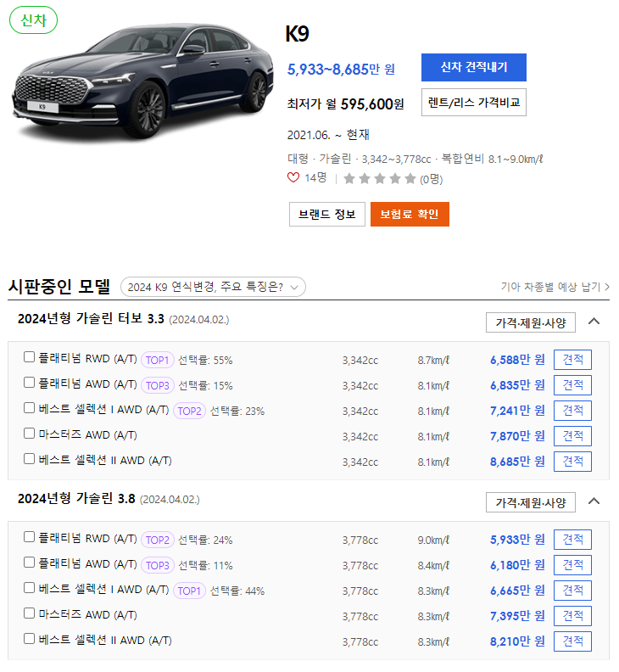Viewport: 619px width, 672px height.
Task: Open 렌트/리스 가격비교
Action: click(474, 103)
